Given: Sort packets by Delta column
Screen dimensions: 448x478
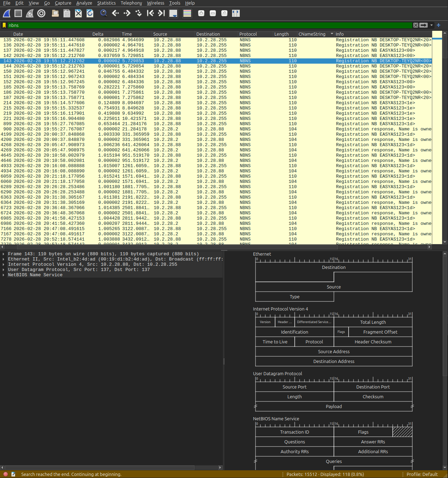Looking at the screenshot, I should (106, 34).
